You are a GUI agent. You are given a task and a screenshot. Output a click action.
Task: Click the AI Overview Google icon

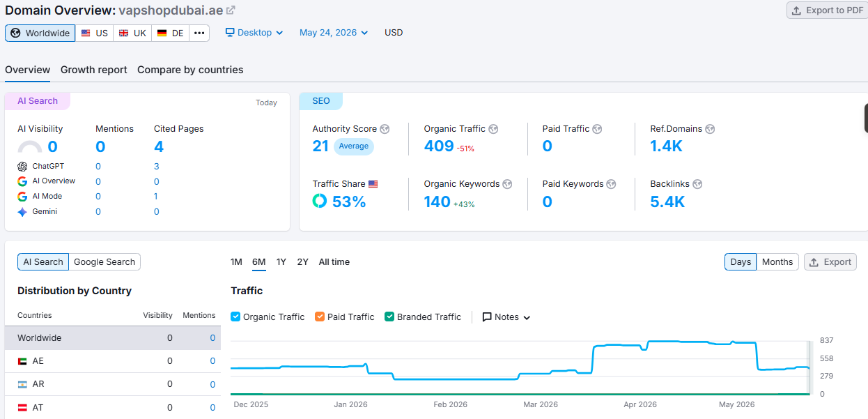pyautogui.click(x=22, y=181)
